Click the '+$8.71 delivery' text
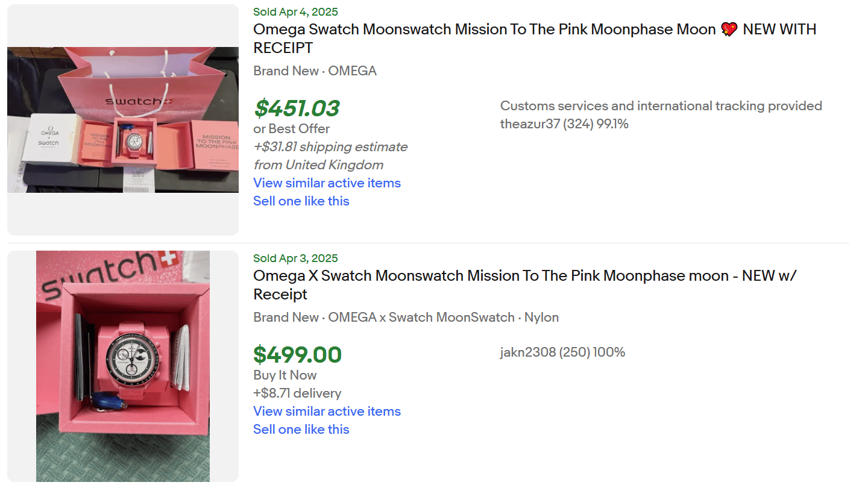868x488 pixels. point(297,393)
